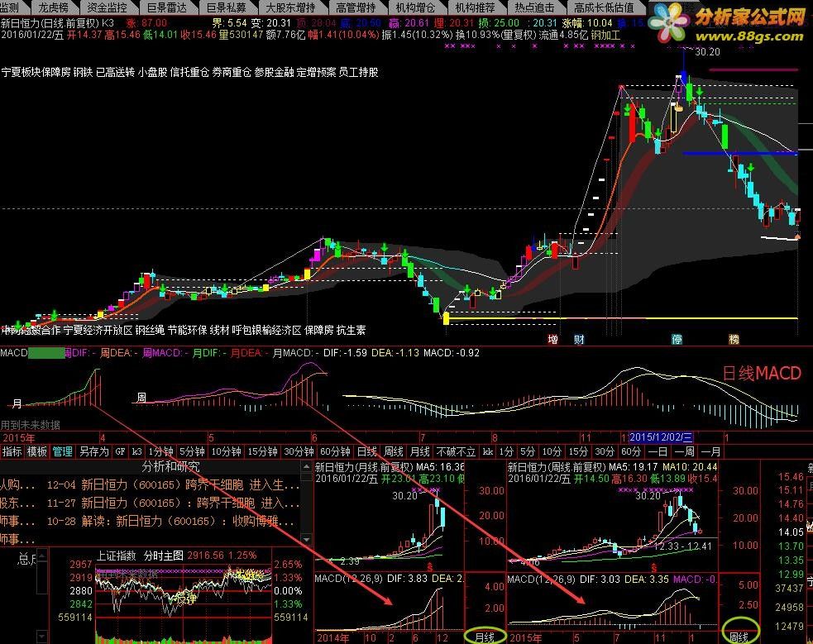The width and height of the screenshot is (813, 644).
Task: Select the 1分 sub-chart period
Action: click(x=506, y=451)
